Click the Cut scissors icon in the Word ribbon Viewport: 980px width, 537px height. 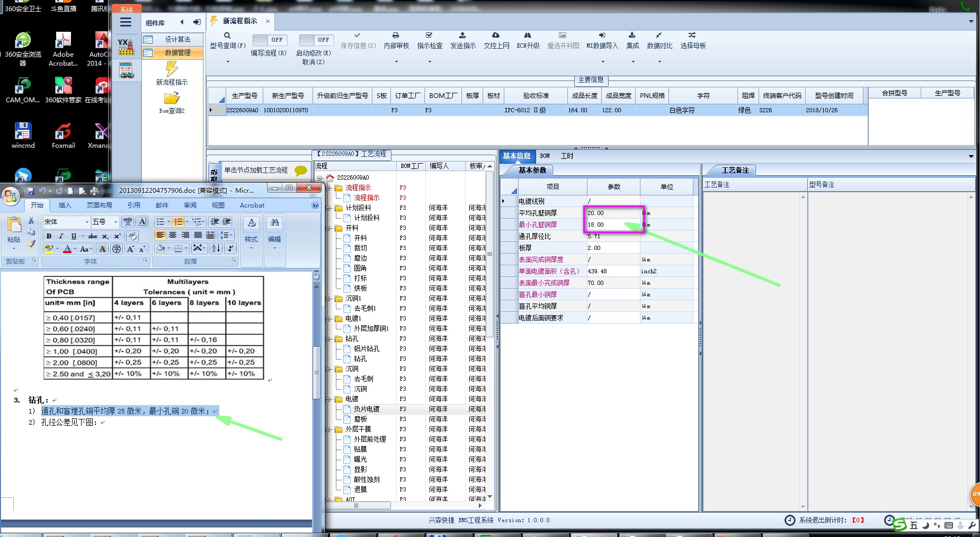click(31, 221)
